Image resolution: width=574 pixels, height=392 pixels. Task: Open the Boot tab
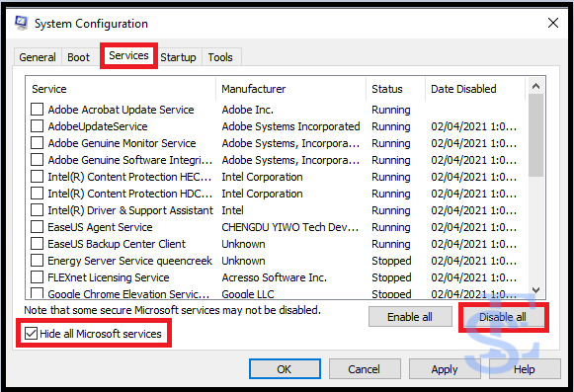78,57
